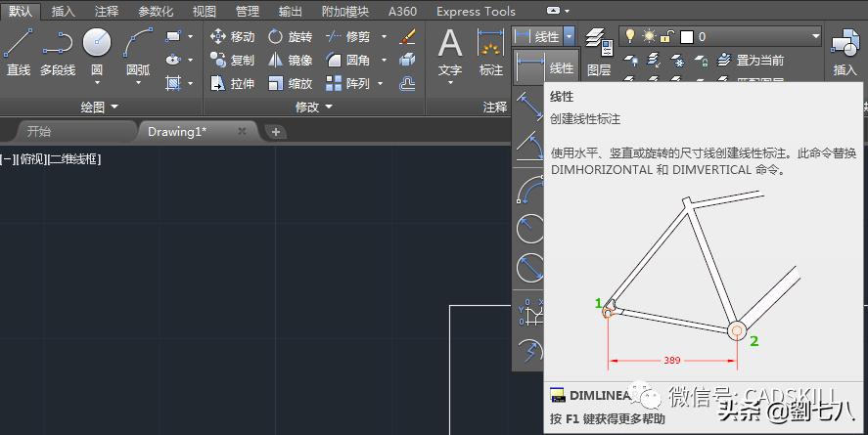The width and height of the screenshot is (868, 435).
Task: Select the 阵列 array tool
Action: 348,83
